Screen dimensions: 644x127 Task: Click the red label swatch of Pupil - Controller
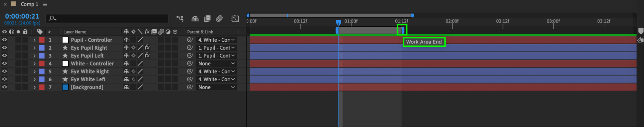coord(42,40)
